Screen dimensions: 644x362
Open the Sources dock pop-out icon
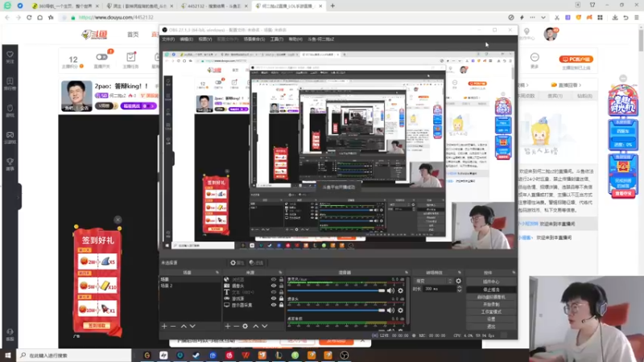pyautogui.click(x=280, y=273)
